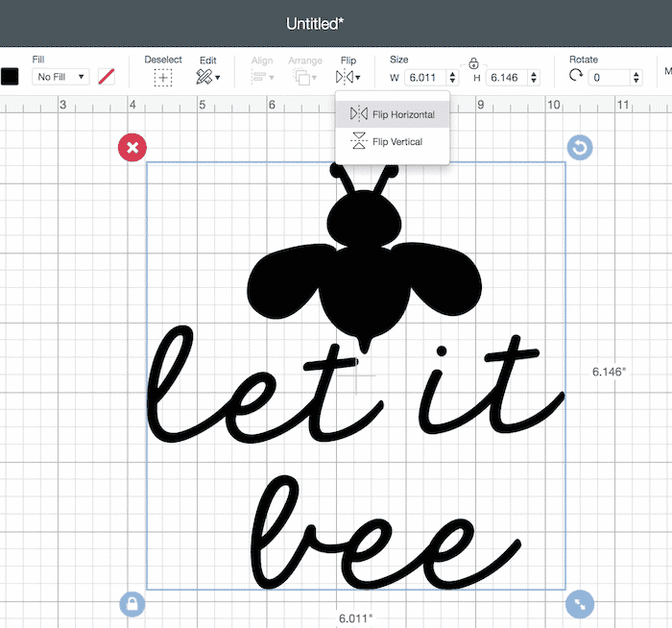Delete selection with red X handle
The width and height of the screenshot is (672, 628).
click(x=132, y=148)
